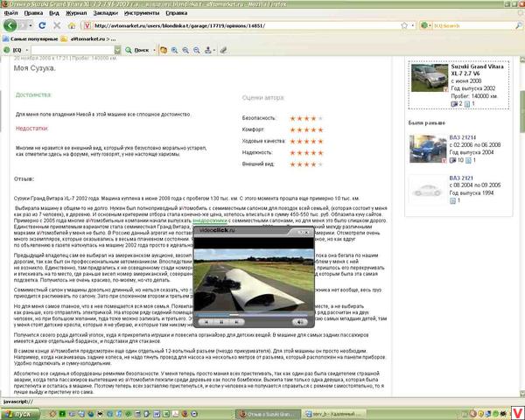The image size is (525, 420).
Task: Click the review icon under ВАЗ 2121
Action: click(452, 200)
